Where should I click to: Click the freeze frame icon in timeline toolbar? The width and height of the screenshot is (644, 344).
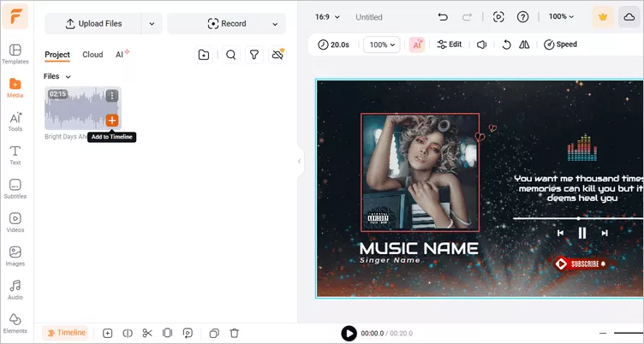168,334
